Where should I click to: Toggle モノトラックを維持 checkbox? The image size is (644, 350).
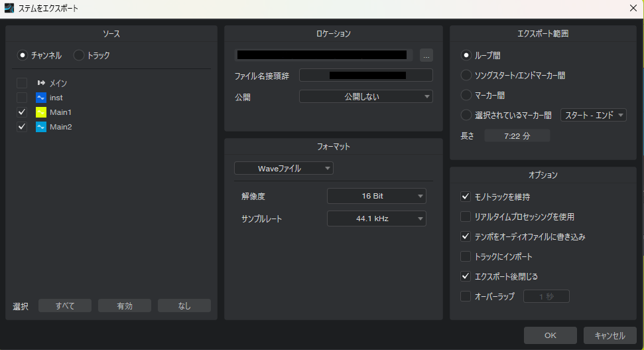point(466,197)
